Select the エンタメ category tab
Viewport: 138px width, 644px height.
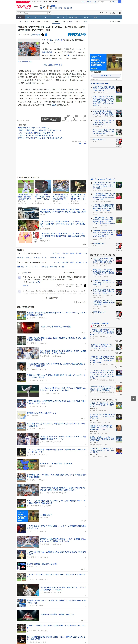click(x=47, y=21)
